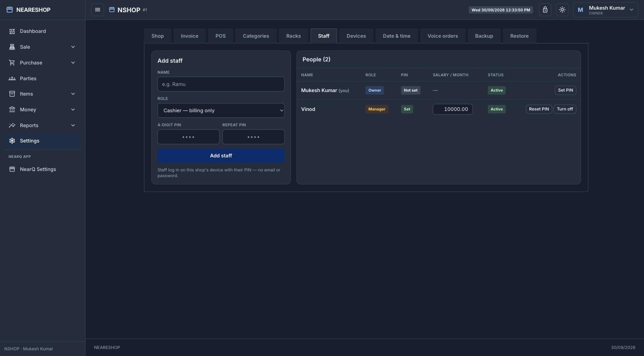Image resolution: width=644 pixels, height=356 pixels.
Task: Click the NEARESHOP logo store icon
Action: tap(10, 10)
